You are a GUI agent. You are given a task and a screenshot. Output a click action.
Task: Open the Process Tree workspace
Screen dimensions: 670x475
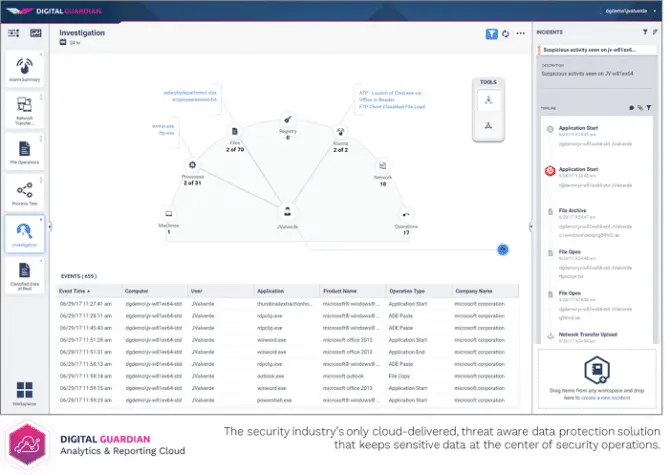point(24,193)
